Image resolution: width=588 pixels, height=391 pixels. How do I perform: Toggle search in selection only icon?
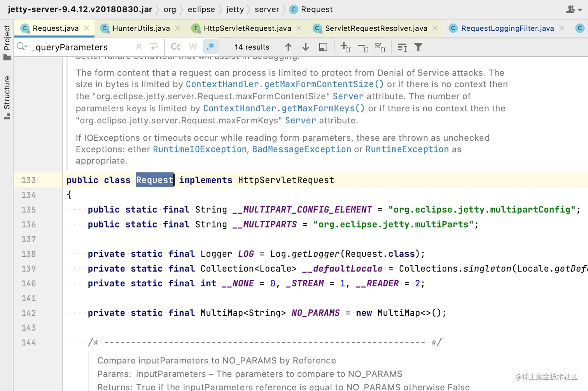tap(402, 47)
